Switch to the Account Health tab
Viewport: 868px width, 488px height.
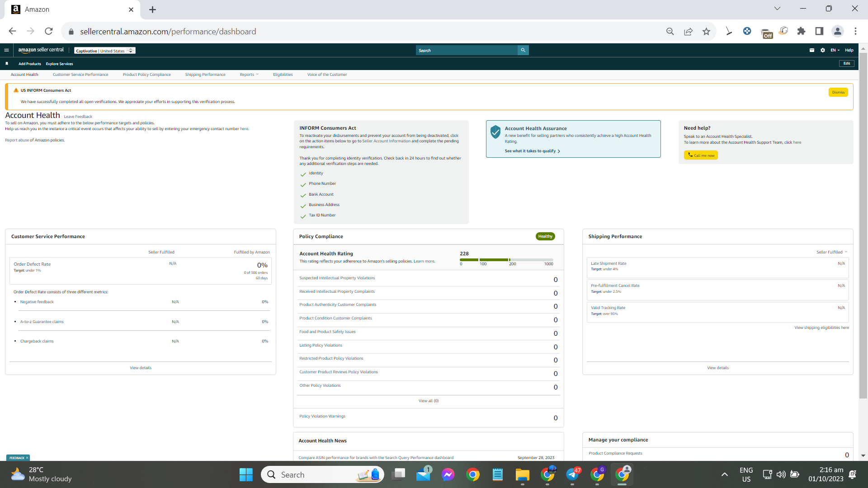coord(24,75)
